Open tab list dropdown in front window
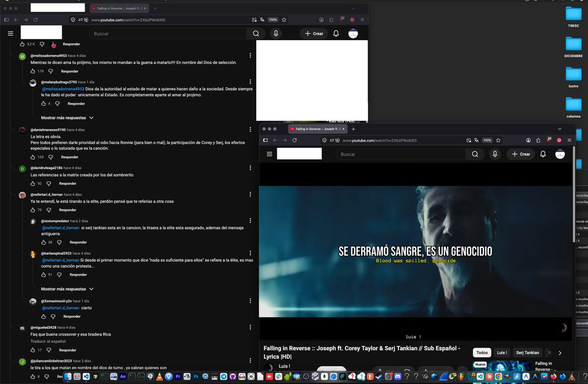588x384 pixels. (x=560, y=128)
